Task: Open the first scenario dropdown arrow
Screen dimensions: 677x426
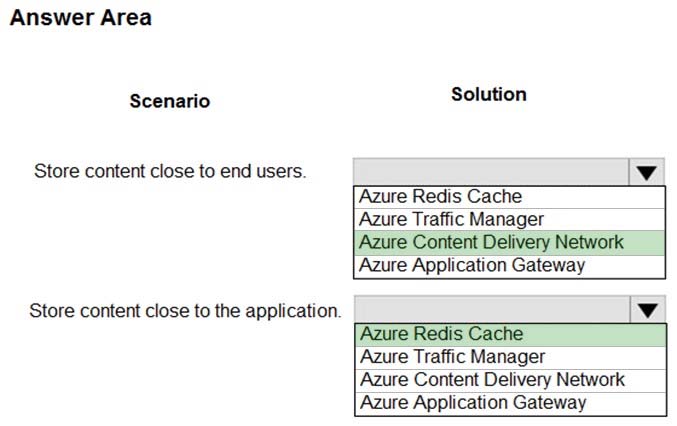Action: coord(646,172)
